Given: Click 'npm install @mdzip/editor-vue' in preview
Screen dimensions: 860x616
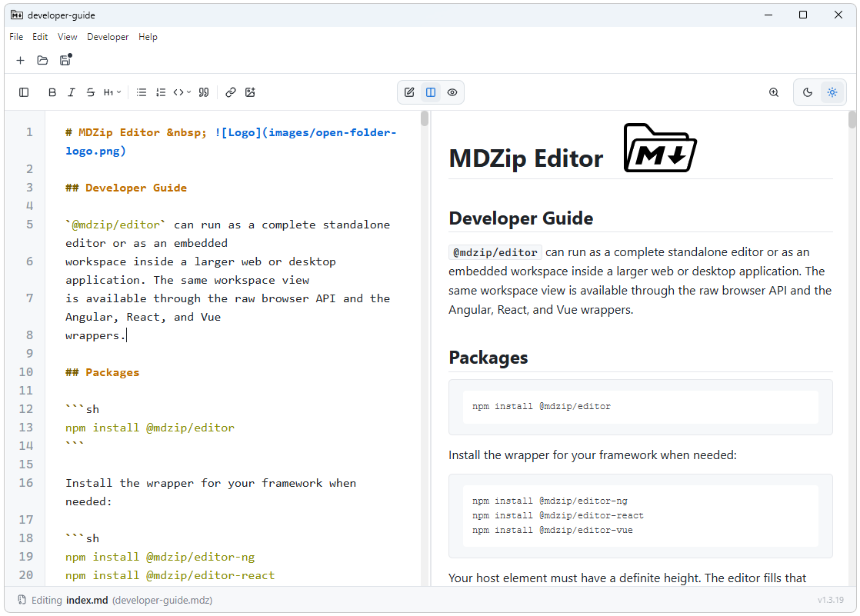Looking at the screenshot, I should (552, 531).
